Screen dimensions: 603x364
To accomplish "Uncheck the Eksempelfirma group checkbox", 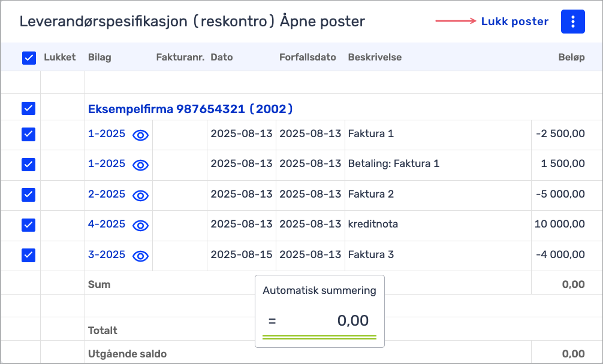I will click(x=29, y=108).
